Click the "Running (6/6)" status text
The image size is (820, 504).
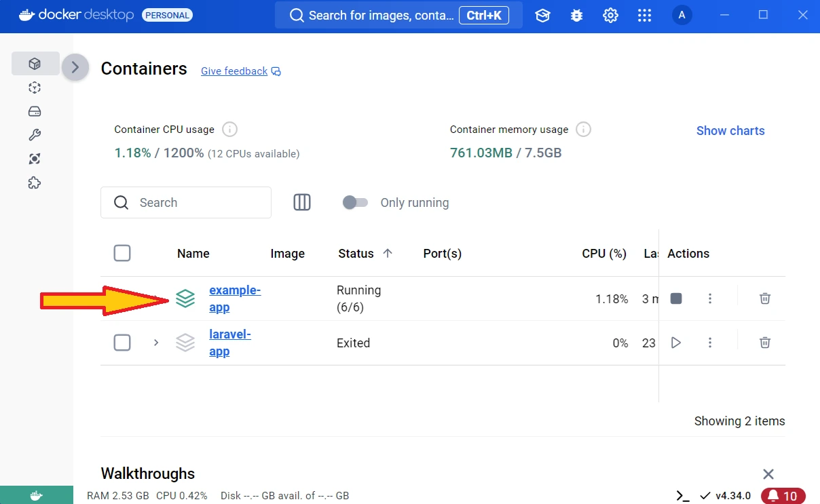tap(359, 298)
